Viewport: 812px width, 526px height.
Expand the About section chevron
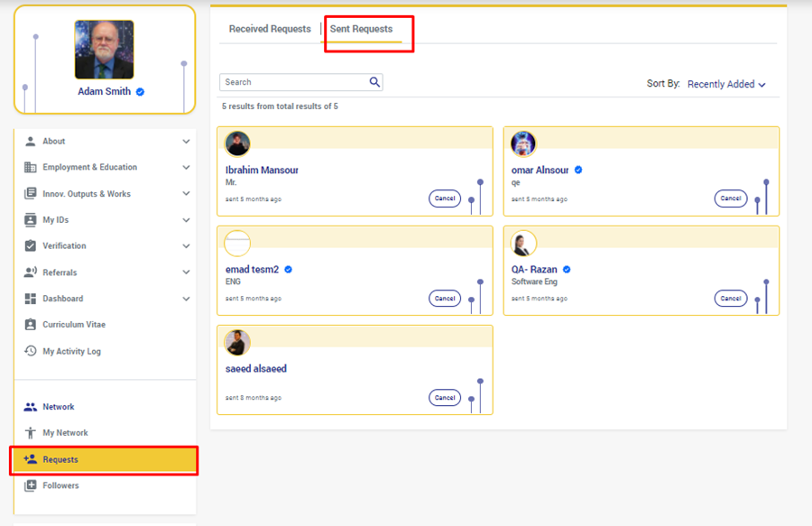pyautogui.click(x=186, y=142)
